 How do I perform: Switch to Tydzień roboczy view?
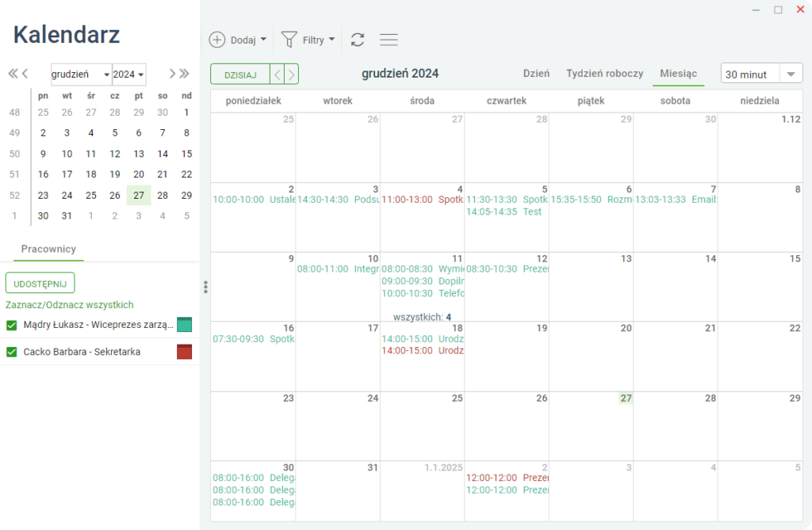tap(604, 74)
